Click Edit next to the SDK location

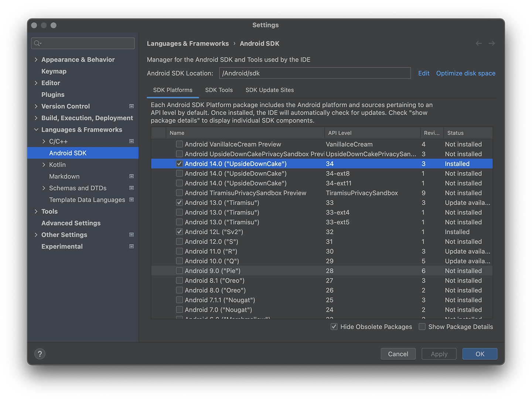point(423,73)
